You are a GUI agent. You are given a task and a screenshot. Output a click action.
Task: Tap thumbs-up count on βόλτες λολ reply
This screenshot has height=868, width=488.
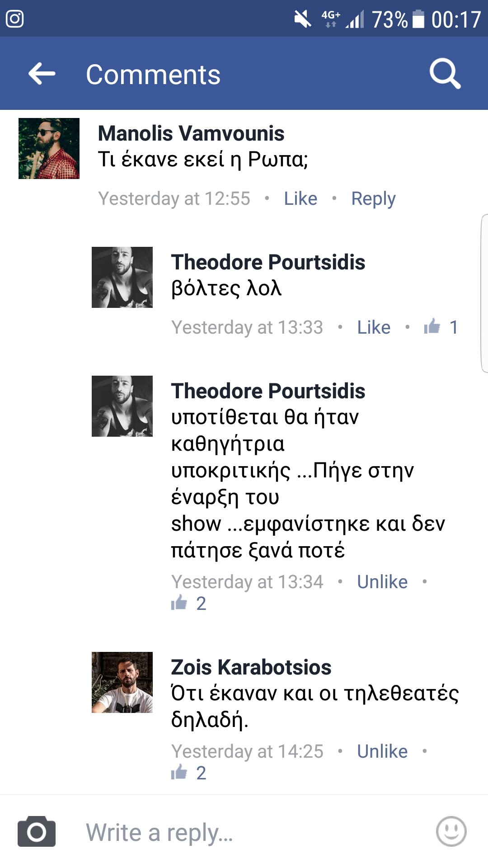(441, 326)
